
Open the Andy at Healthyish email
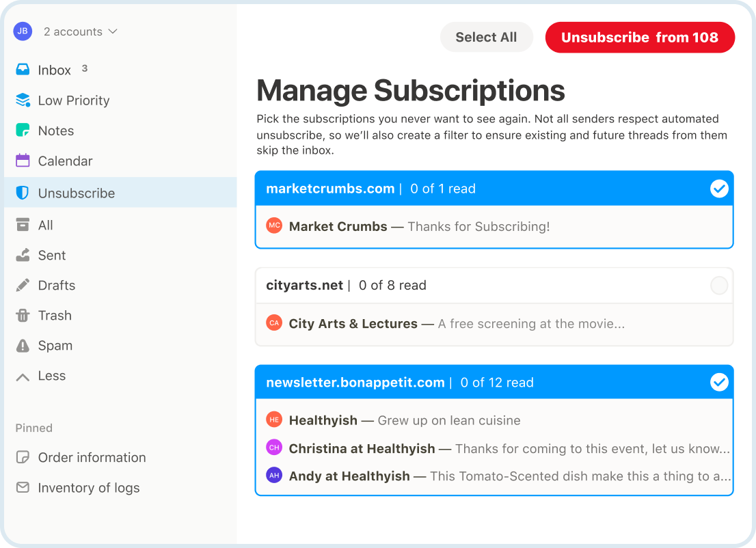click(498, 476)
